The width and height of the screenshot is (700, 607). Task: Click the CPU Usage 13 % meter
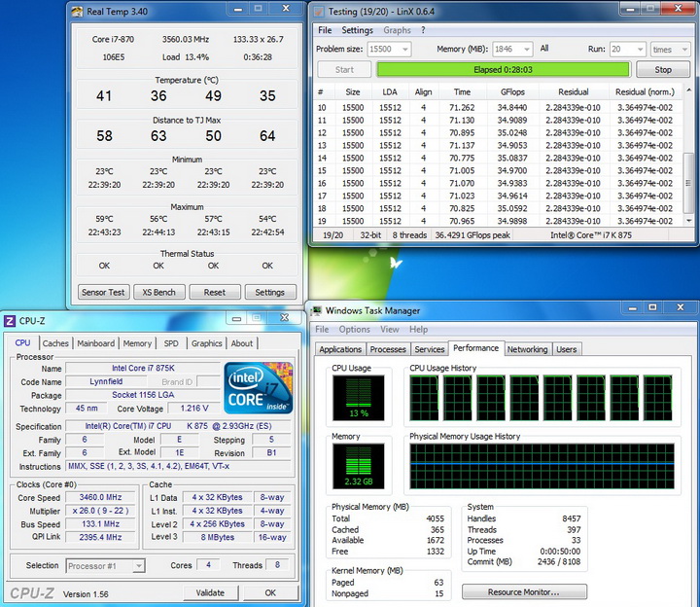[x=358, y=398]
